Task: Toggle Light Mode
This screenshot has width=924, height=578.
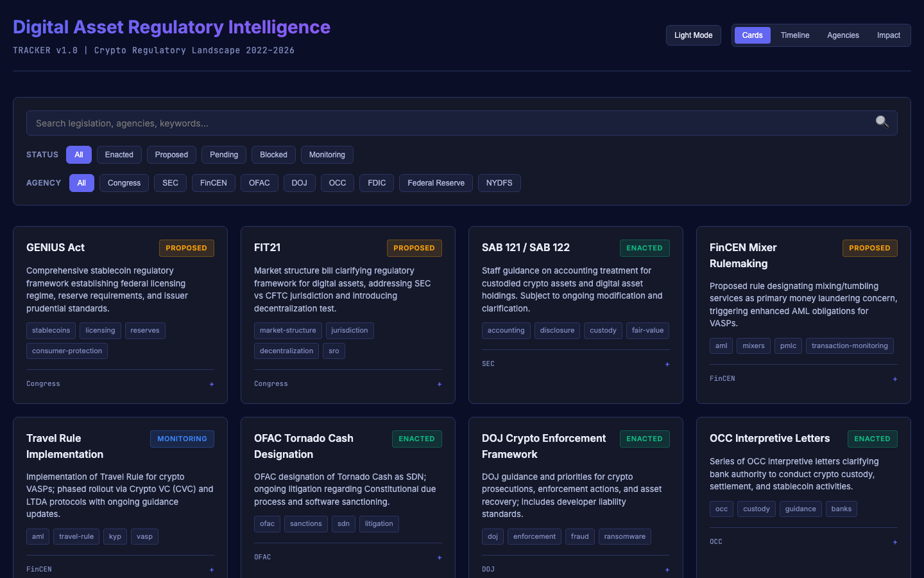Action: (x=693, y=35)
